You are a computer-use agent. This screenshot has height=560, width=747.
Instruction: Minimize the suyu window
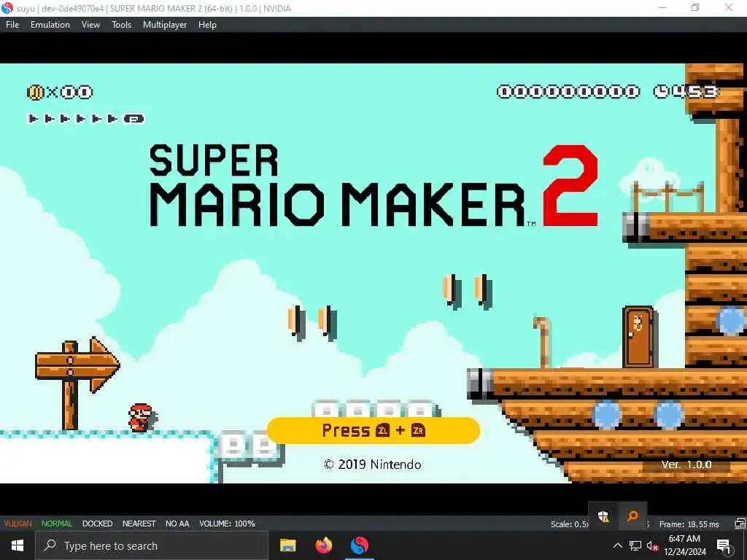click(x=662, y=7)
